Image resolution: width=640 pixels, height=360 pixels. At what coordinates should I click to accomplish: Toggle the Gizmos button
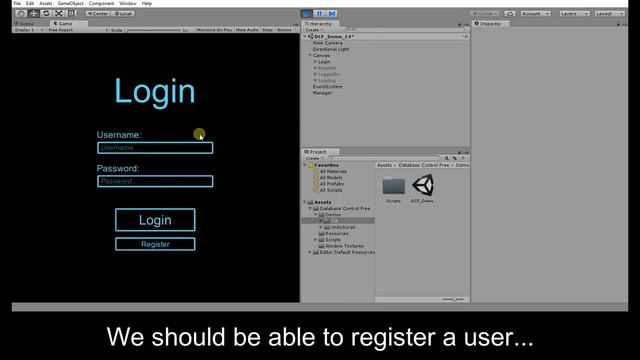pyautogui.click(x=286, y=30)
